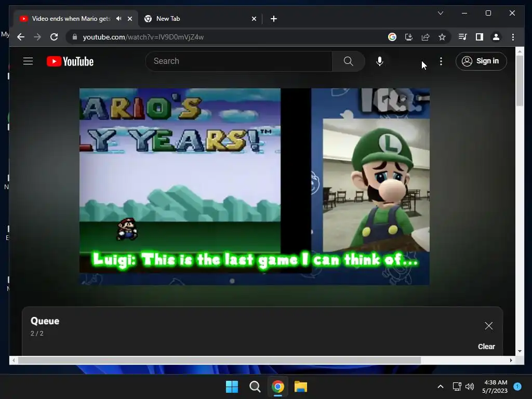Open the clock and calendar flyout
Viewport: 532px width, 399px height.
tap(495, 387)
